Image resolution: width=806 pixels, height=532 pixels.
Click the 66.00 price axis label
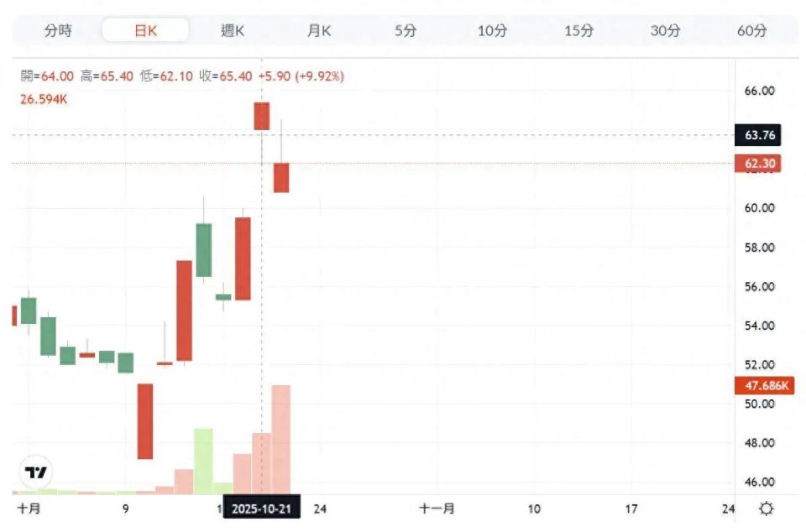(x=759, y=91)
